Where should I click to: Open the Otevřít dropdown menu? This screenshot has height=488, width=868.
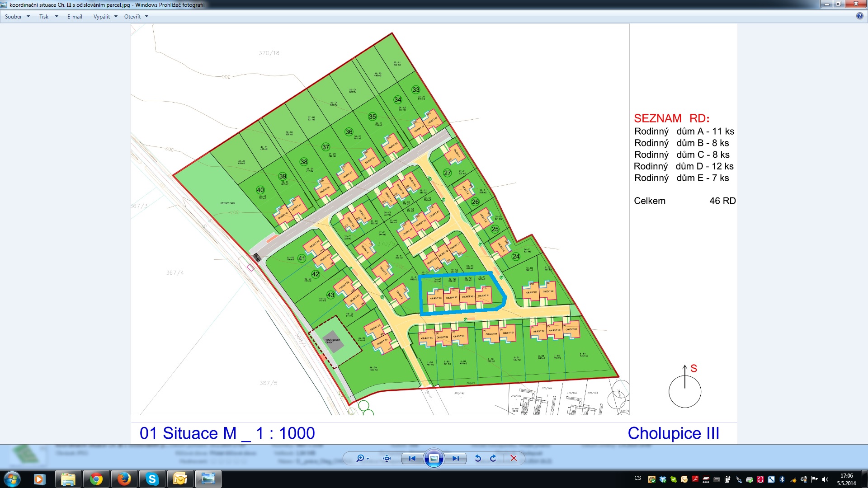click(136, 17)
